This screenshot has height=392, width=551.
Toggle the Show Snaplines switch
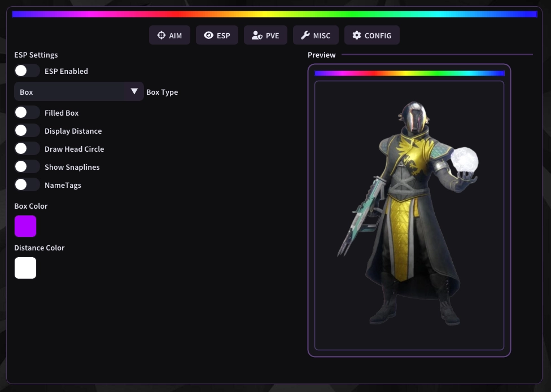(x=27, y=166)
